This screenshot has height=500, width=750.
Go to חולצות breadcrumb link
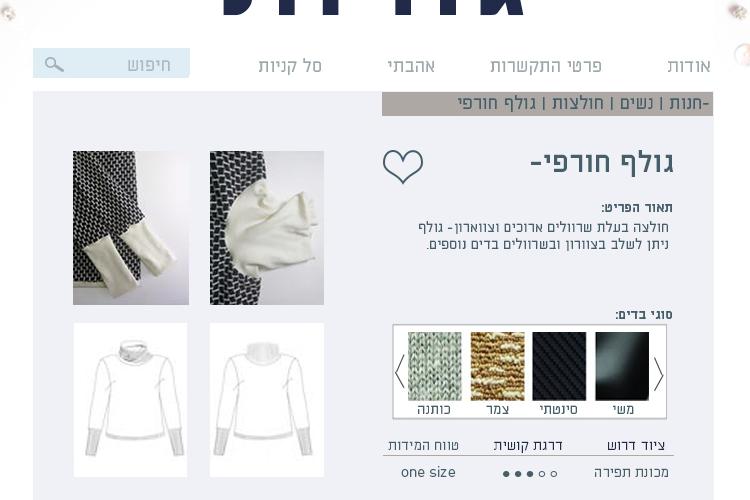click(x=578, y=103)
